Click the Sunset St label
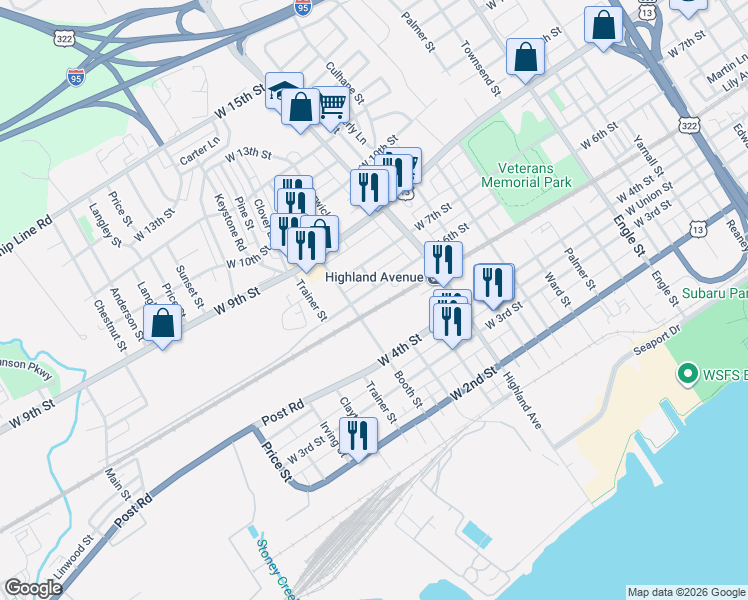 coord(189,287)
